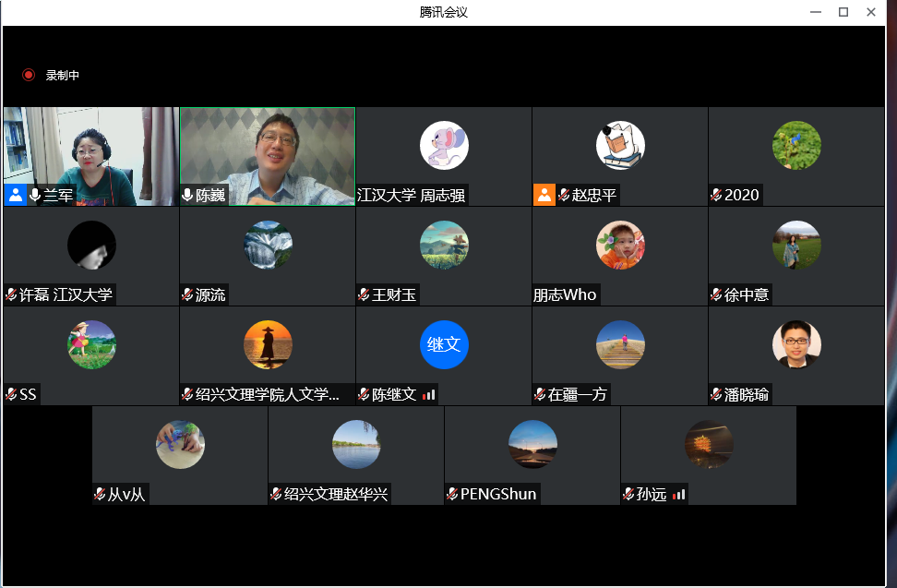Click 潘晓瑜's profile photo avatar
The image size is (897, 588).
click(796, 344)
